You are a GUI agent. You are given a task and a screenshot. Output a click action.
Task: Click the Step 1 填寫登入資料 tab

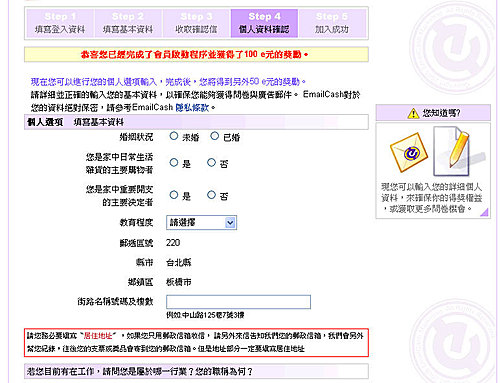coord(60,23)
